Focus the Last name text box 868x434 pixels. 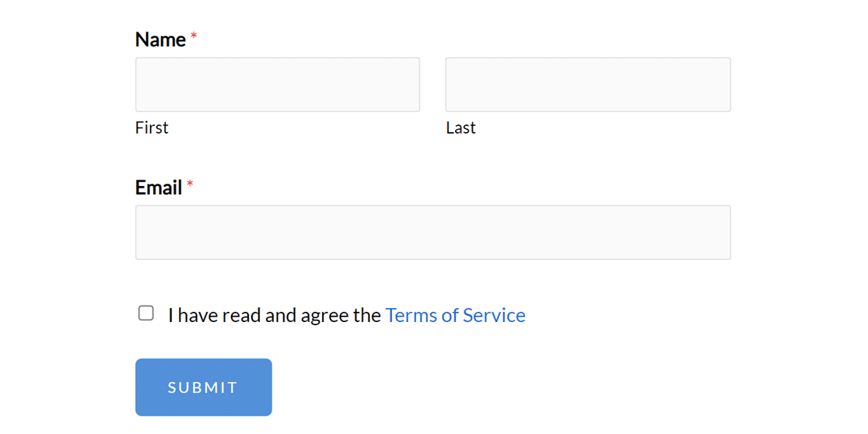tap(587, 85)
